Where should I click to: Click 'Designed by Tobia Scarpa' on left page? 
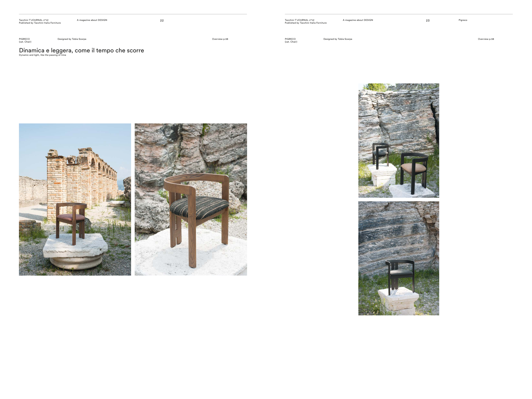click(72, 39)
